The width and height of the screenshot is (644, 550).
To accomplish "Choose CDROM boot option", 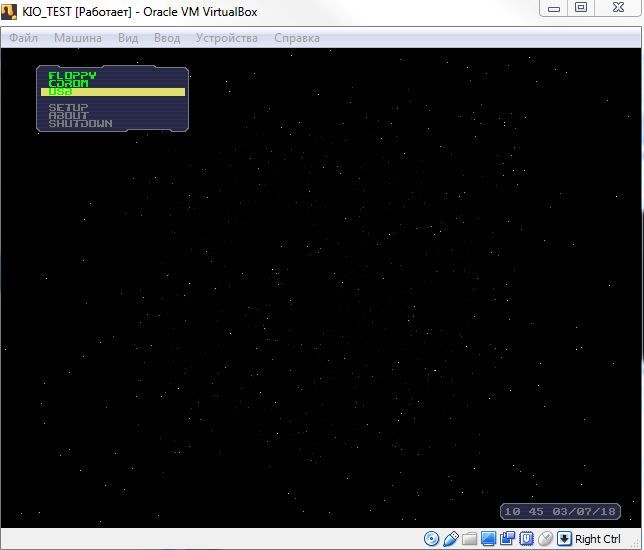I will [69, 84].
